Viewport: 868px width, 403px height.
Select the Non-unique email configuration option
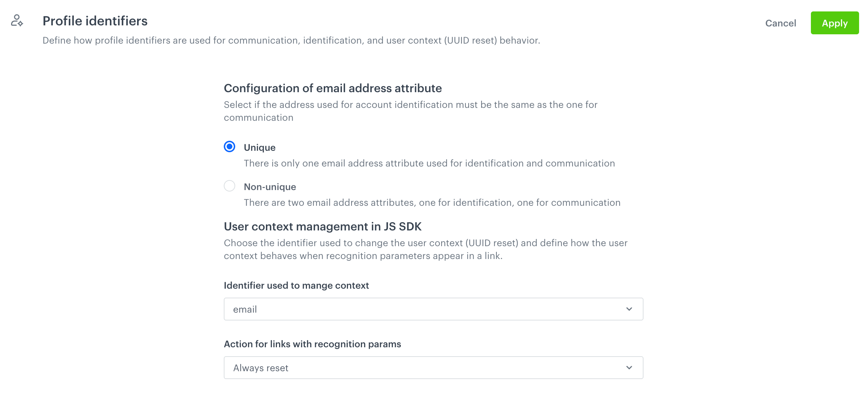pos(229,186)
